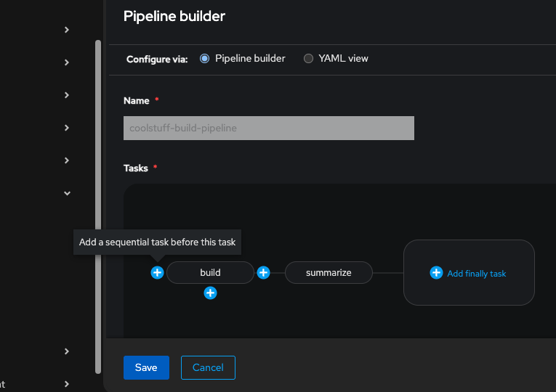Expand the third sidebar chevron from top
The image size is (556, 392).
pos(67,95)
